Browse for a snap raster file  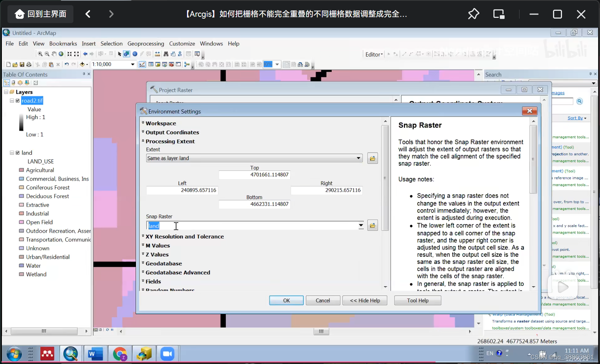[x=372, y=225]
